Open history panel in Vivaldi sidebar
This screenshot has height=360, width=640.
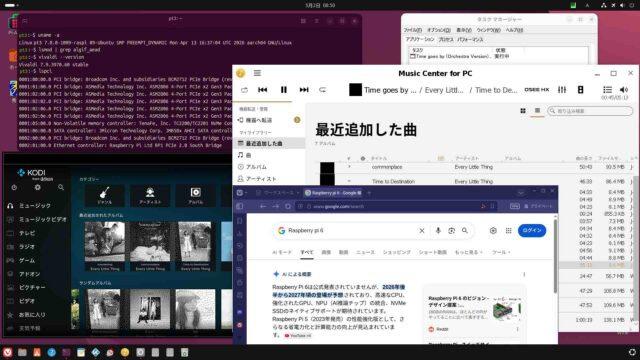(240, 246)
